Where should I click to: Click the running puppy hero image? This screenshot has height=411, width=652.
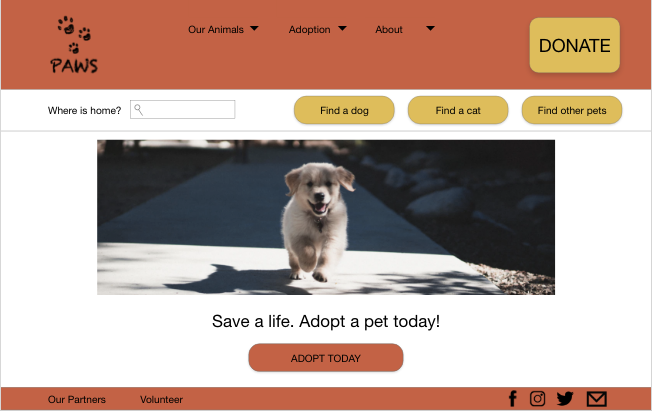(326, 217)
